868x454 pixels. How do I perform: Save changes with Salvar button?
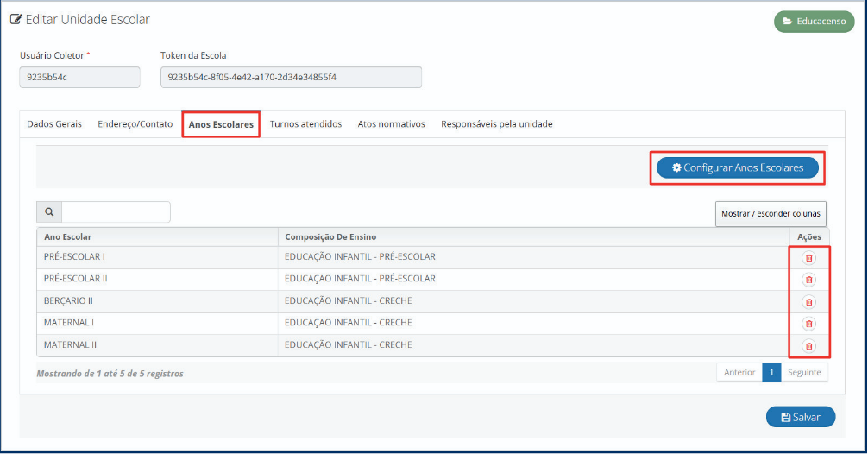tap(800, 417)
